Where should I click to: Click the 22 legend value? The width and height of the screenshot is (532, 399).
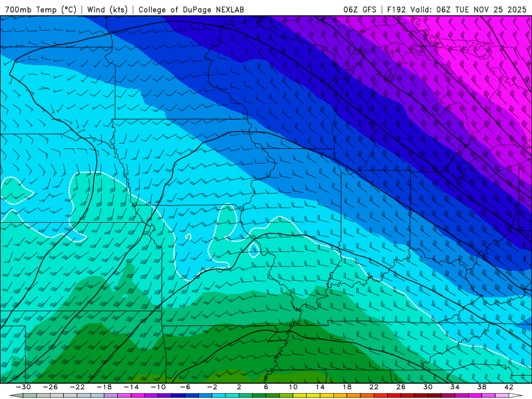coord(374,387)
